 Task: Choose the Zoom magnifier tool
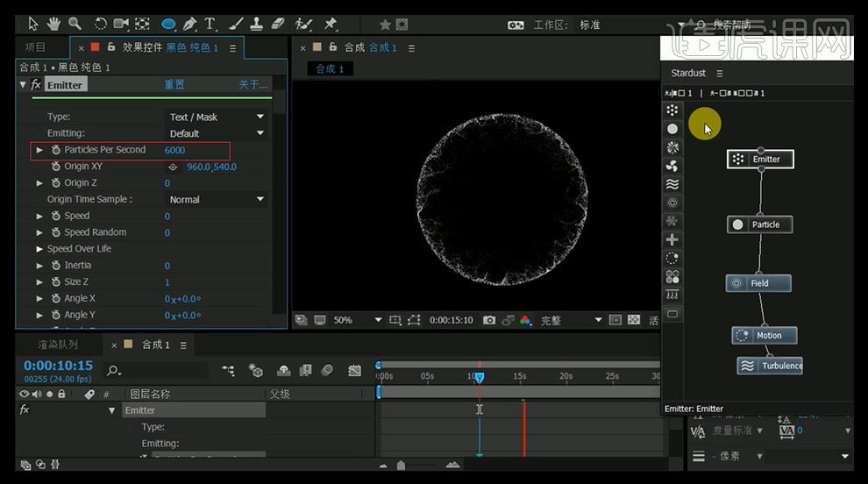point(75,24)
